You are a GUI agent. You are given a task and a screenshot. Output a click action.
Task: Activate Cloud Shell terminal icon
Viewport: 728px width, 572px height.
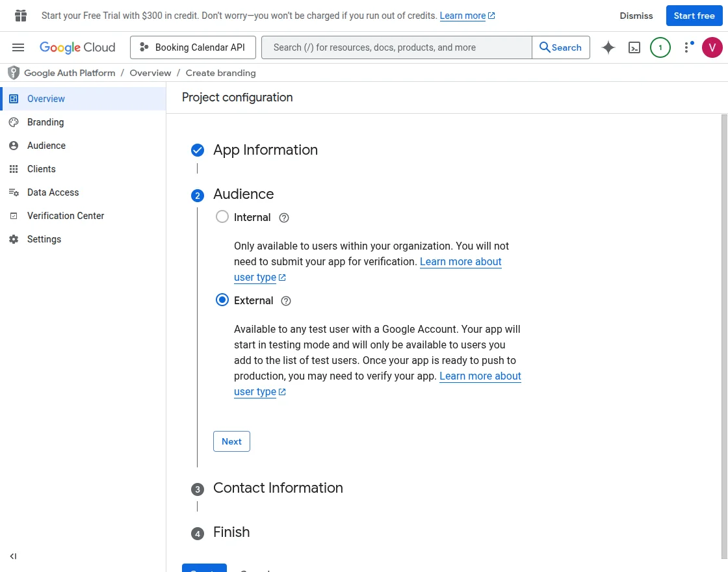[634, 47]
